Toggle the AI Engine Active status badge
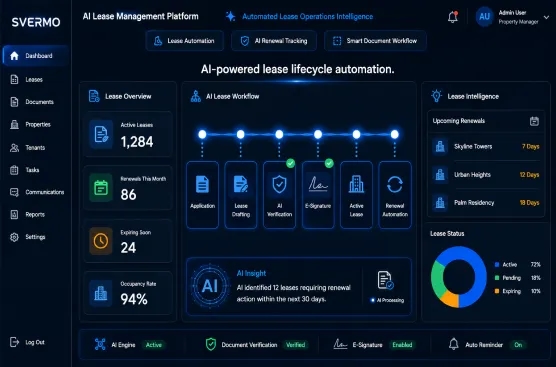 point(154,345)
